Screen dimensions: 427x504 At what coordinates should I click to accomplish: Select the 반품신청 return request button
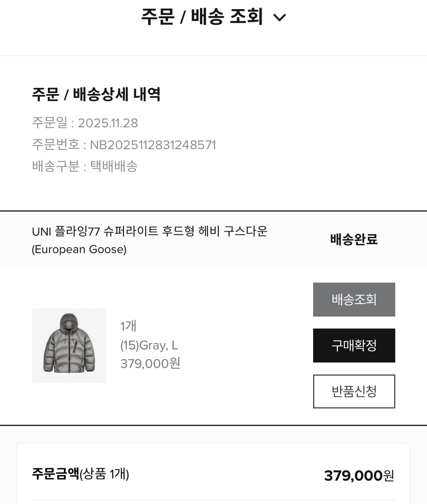coord(354,391)
